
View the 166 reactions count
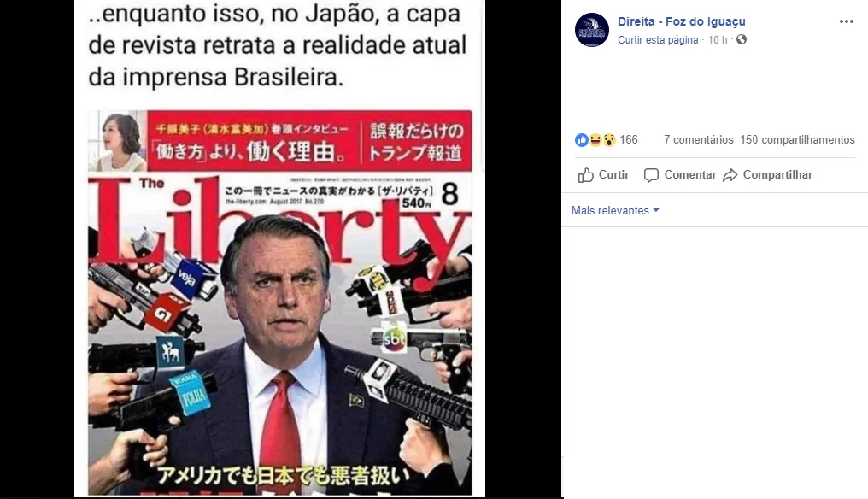pos(628,139)
